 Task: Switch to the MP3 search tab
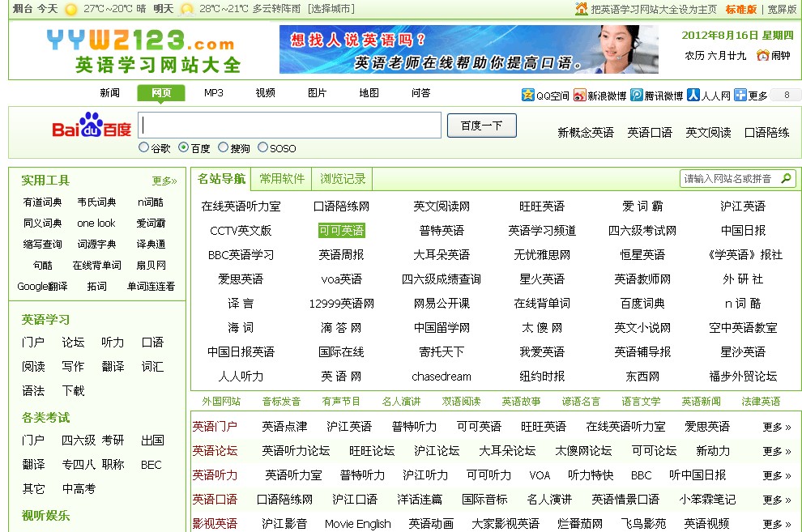click(212, 93)
